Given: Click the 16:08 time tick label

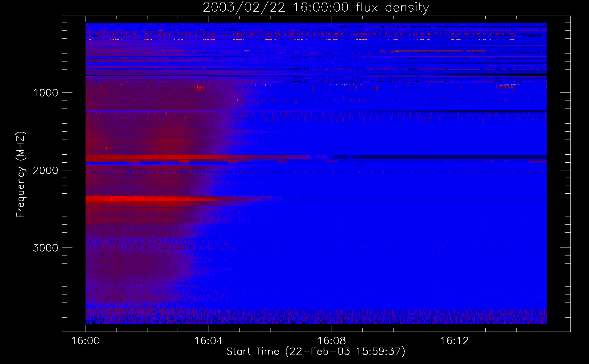Looking at the screenshot, I should pyautogui.click(x=331, y=341).
